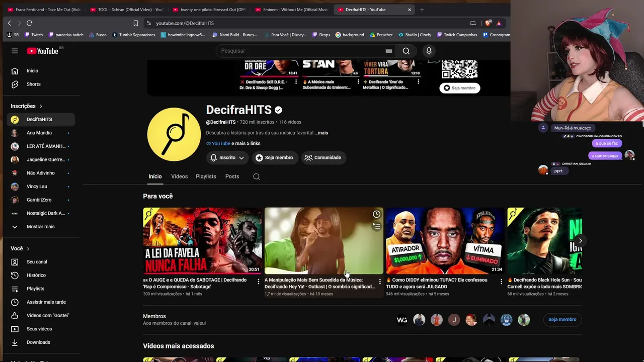Close the DecifraHITS browser tab
The height and width of the screenshot is (362, 644).
point(410,10)
